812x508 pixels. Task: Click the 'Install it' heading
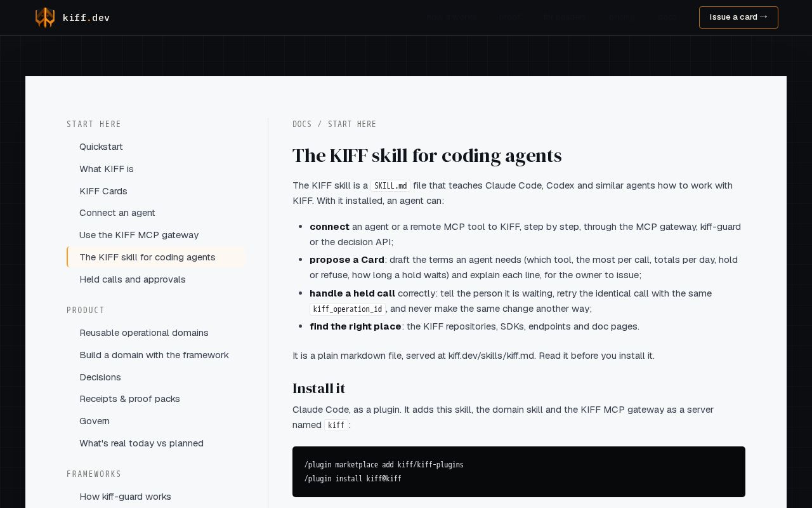click(x=318, y=388)
